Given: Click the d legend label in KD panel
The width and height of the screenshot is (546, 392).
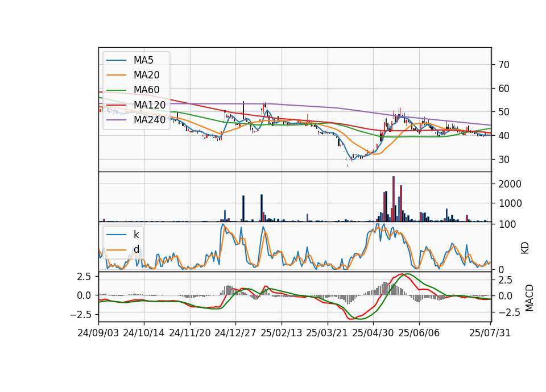Looking at the screenshot, I should 136,249.
